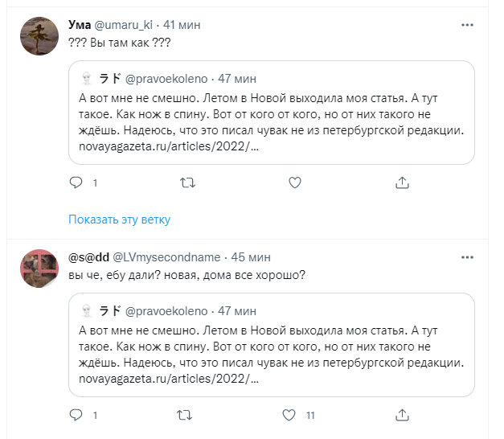Viewport: 504px width, 439px height.
Task: Like the Ума tweet
Action: [x=294, y=183]
